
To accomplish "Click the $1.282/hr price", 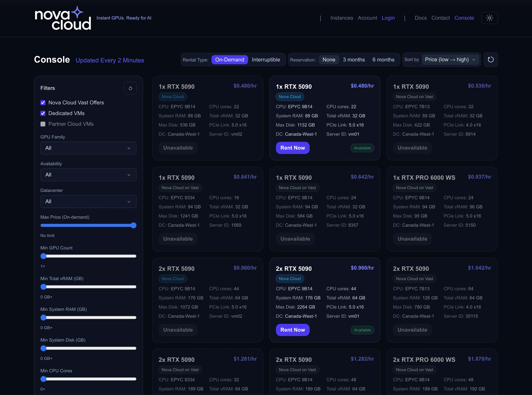I will 362,359.
